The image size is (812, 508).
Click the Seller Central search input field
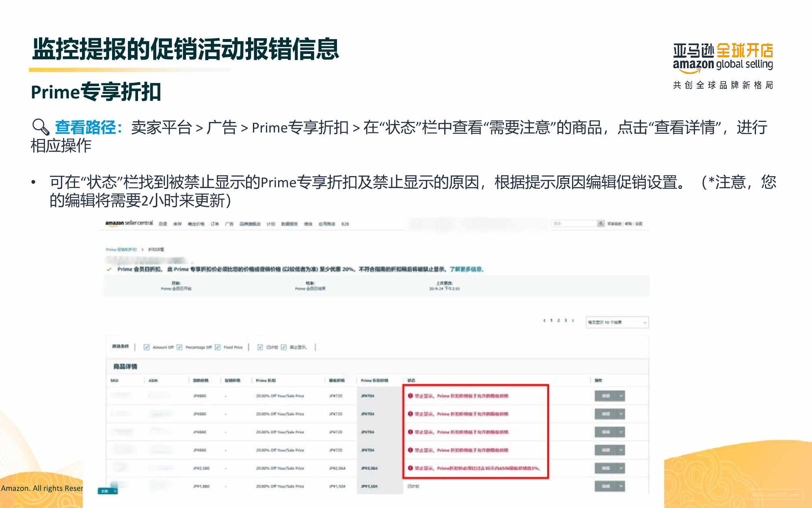pos(574,224)
